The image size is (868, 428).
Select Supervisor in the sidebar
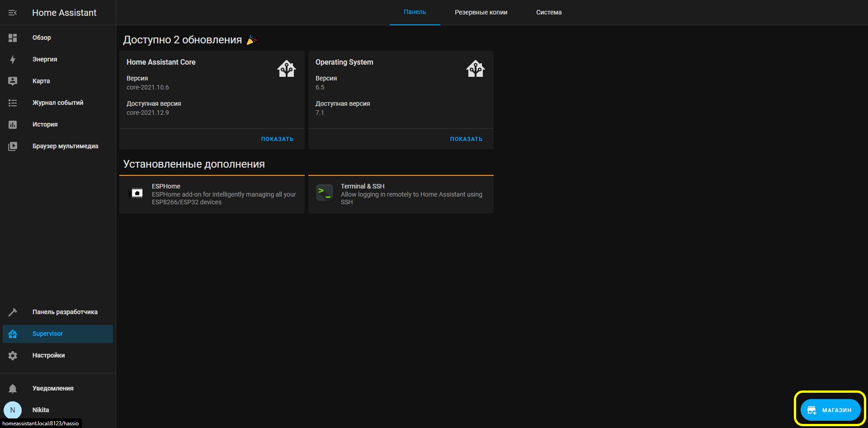[x=58, y=334]
